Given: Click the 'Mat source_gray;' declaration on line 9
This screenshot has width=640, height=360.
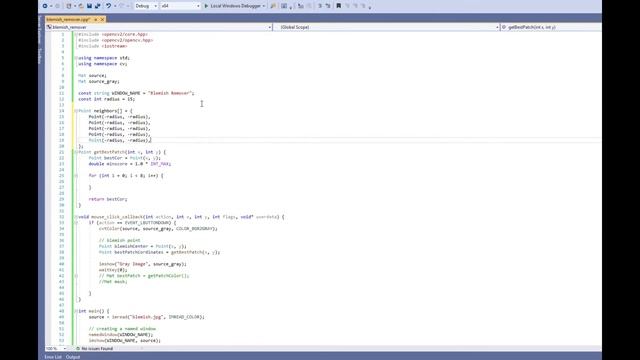Looking at the screenshot, I should [x=99, y=81].
